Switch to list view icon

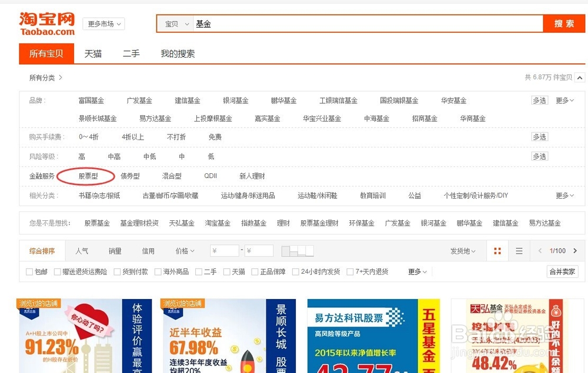519,251
